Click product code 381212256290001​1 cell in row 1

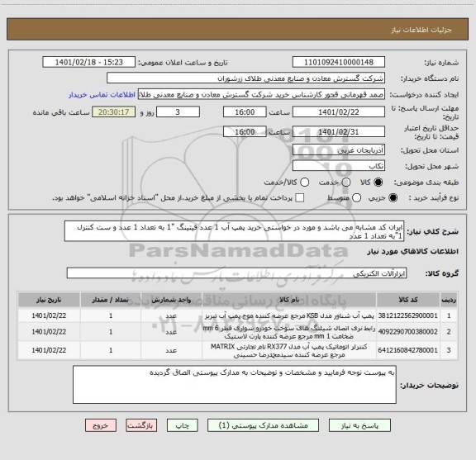click(x=408, y=315)
